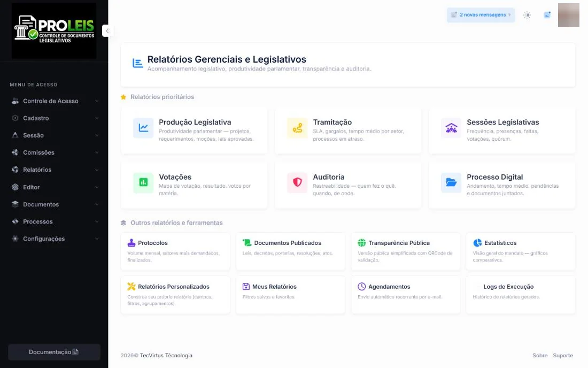Click the Tramitação route icon
The height and width of the screenshot is (368, 588).
click(297, 128)
